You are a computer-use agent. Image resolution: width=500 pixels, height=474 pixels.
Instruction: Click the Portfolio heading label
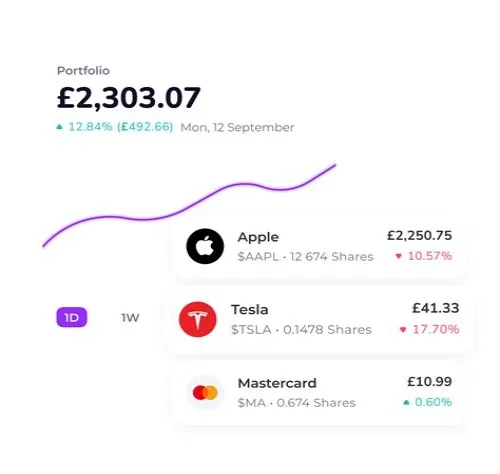(x=83, y=71)
